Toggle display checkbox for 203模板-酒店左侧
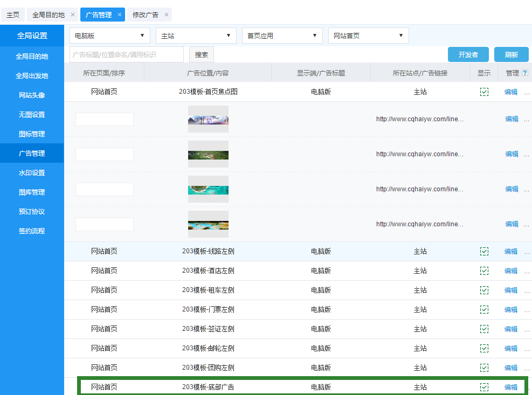This screenshot has width=532, height=395. point(484,271)
